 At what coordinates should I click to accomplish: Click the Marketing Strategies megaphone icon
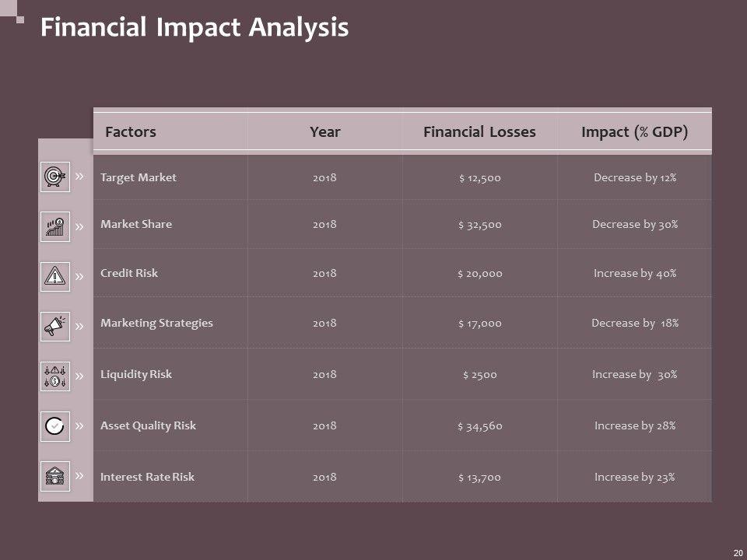pyautogui.click(x=54, y=327)
